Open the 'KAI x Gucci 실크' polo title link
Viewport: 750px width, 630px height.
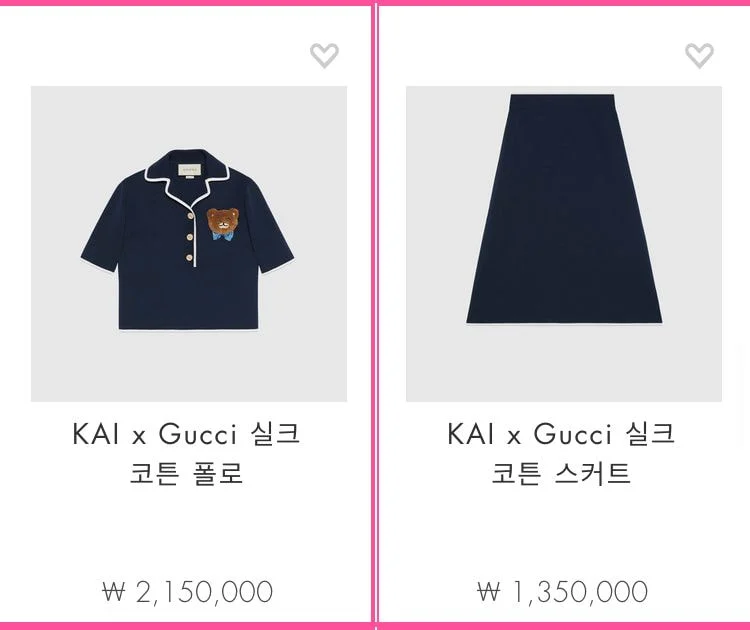point(186,434)
